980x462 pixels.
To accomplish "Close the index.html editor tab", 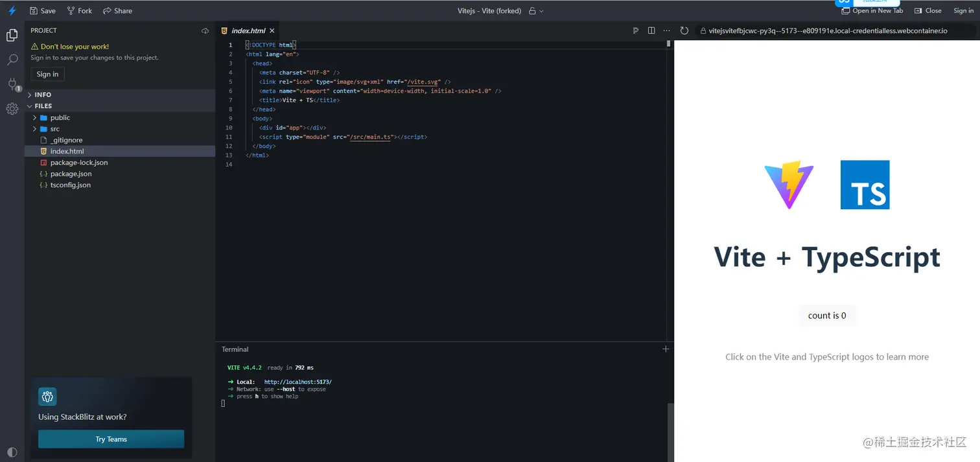I will click(x=272, y=30).
